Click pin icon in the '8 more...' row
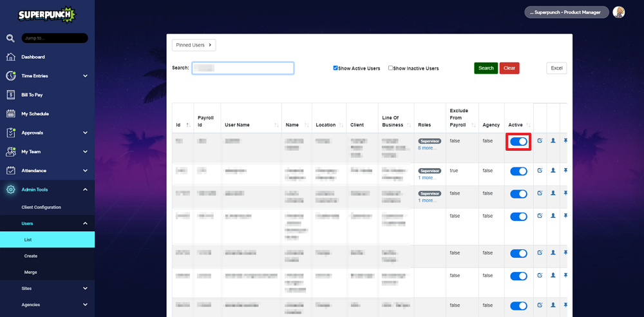This screenshot has height=317, width=644. pyautogui.click(x=565, y=140)
